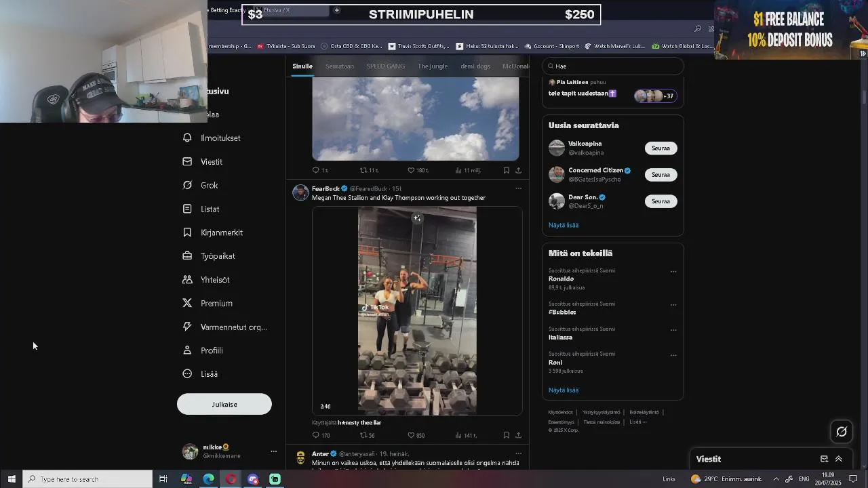Open weather widget showing 29°C
This screenshot has width=868, height=488.
pyautogui.click(x=726, y=479)
